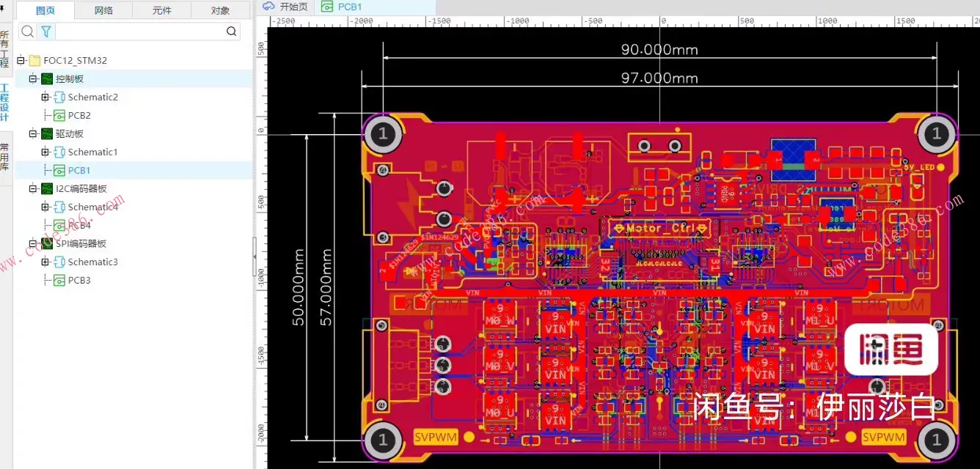980x469 pixels.
Task: Expand the Schematic2 node
Action: (45, 97)
